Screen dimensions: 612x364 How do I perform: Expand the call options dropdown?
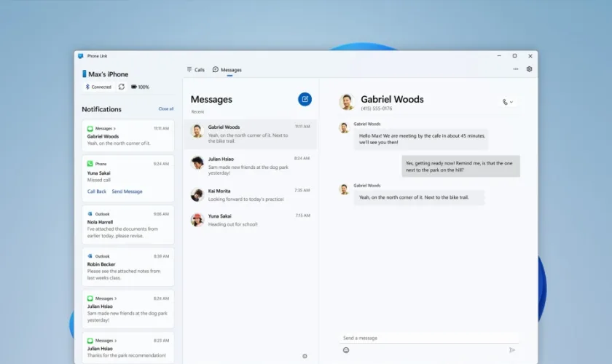click(x=508, y=102)
